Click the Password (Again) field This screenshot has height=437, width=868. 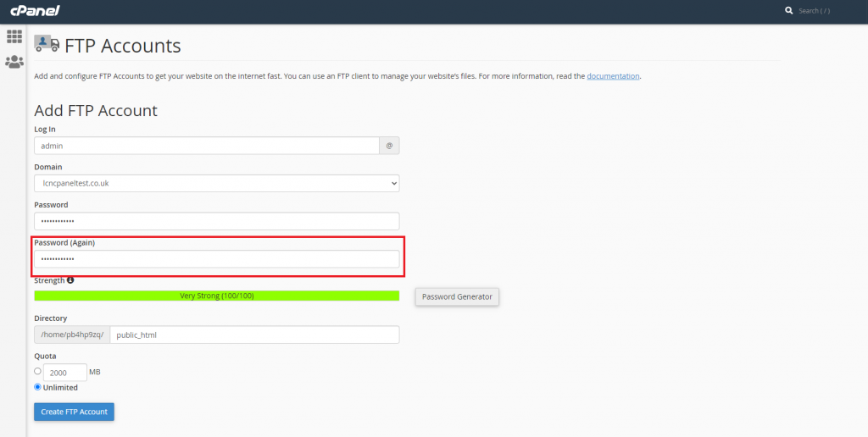[216, 259]
